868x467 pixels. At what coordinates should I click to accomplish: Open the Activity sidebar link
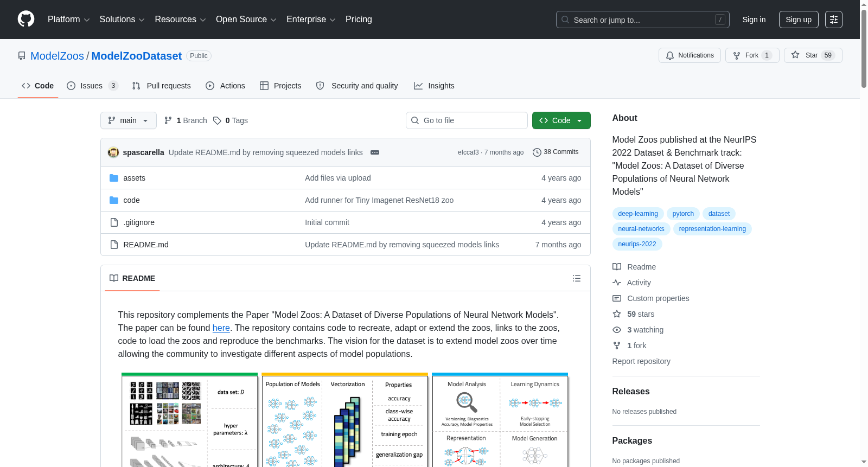tap(631, 283)
